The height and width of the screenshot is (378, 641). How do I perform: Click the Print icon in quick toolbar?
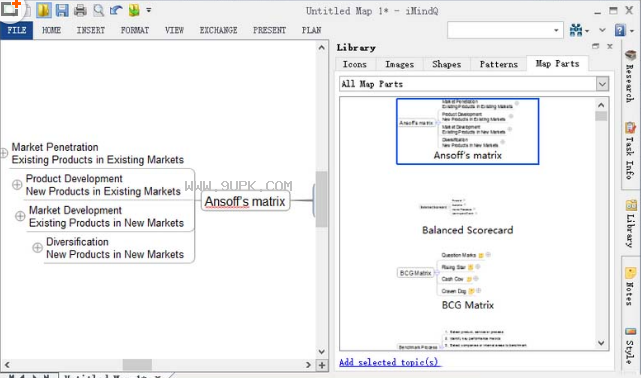tap(80, 10)
